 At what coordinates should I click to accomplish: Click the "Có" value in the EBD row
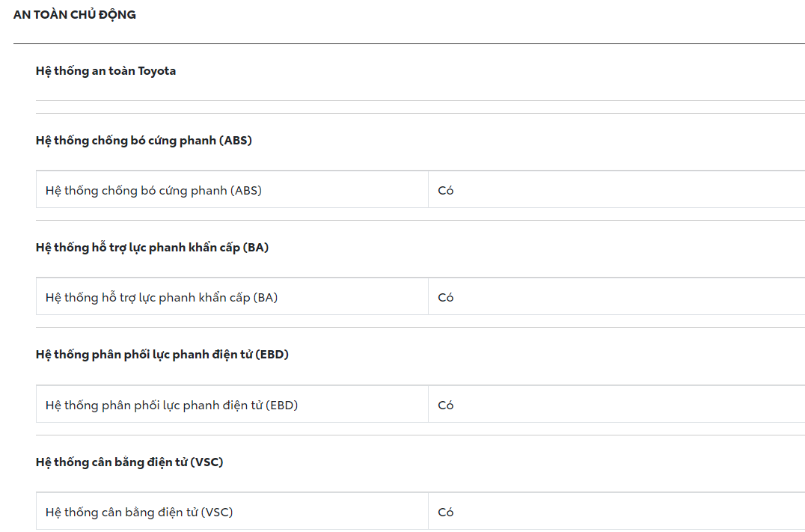pyautogui.click(x=446, y=406)
